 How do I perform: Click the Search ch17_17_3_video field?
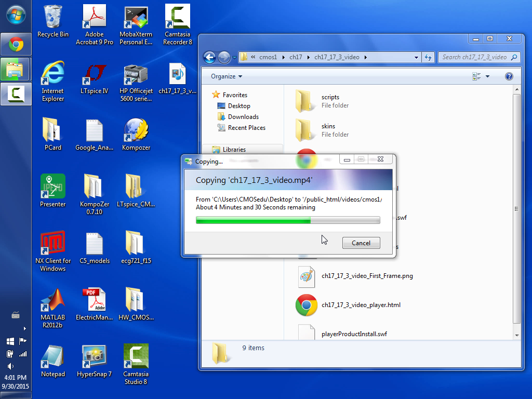click(475, 57)
